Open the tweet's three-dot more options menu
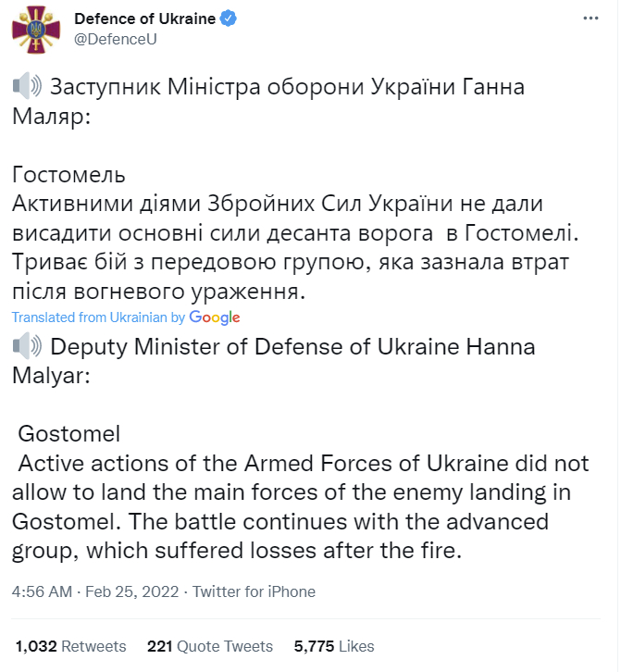 pyautogui.click(x=590, y=19)
